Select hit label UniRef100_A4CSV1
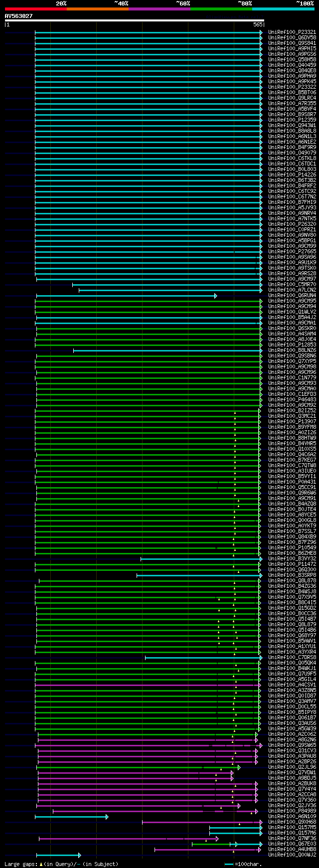Viewport: 319px width, 868px height. pyautogui.click(x=292, y=685)
